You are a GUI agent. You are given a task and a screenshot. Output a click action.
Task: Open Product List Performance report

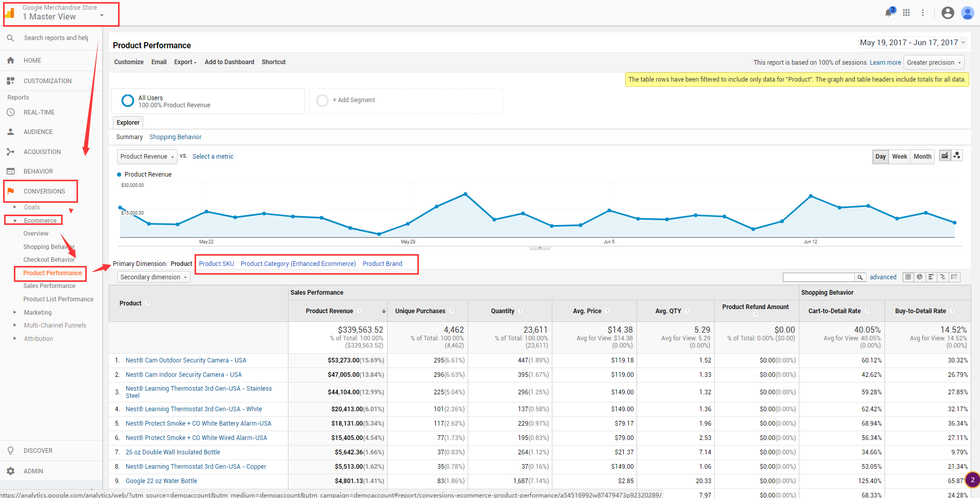click(x=59, y=299)
